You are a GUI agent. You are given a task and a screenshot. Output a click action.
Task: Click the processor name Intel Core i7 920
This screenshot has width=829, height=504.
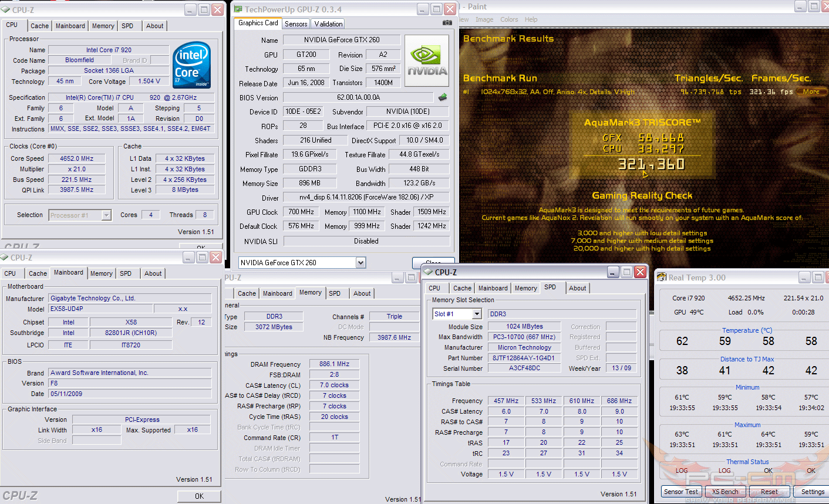[109, 50]
